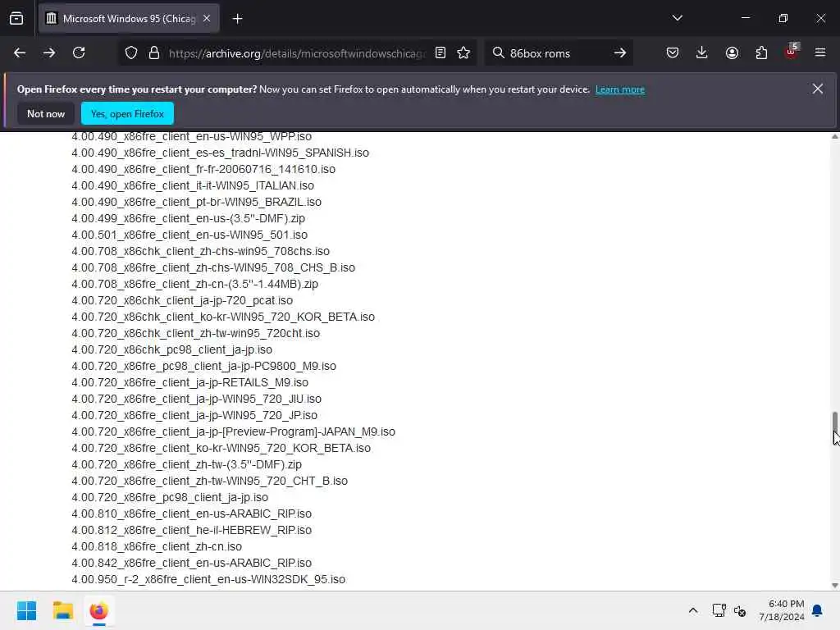
Task: Select 4.00.818_x86fre_client_zh-cn.iso file
Action: point(157,546)
